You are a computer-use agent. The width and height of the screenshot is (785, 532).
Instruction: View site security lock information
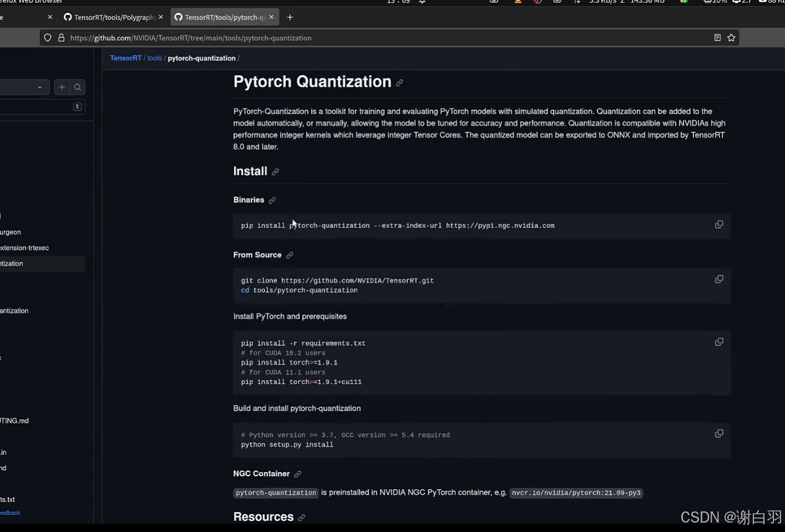point(61,38)
